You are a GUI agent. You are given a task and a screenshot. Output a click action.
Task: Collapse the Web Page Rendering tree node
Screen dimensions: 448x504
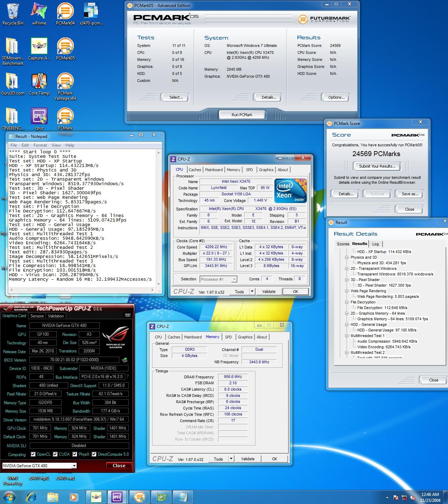347,291
